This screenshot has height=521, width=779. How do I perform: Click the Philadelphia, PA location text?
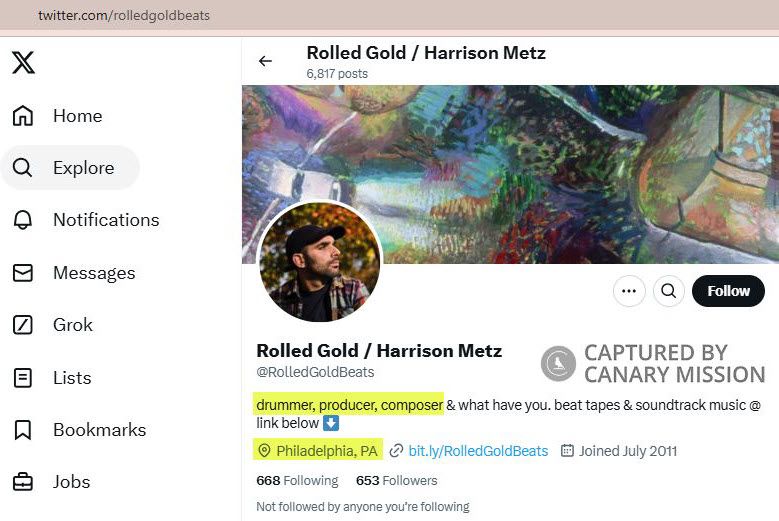coord(327,451)
